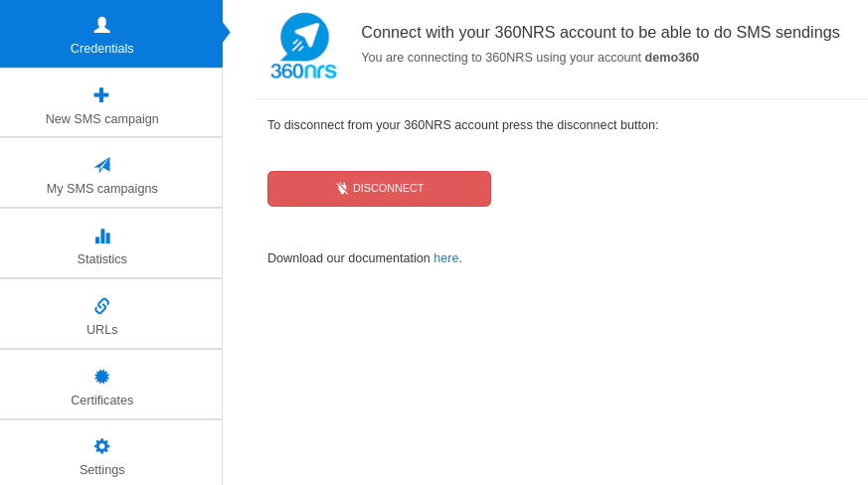This screenshot has width=868, height=485.
Task: Open the Settings label in sidebar
Action: pos(101,470)
